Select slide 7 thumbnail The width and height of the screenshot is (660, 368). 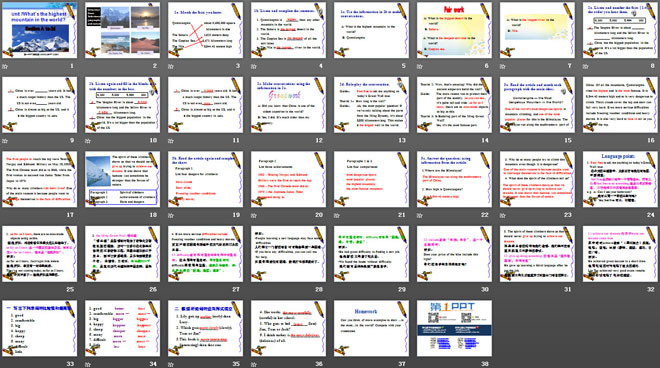537,30
